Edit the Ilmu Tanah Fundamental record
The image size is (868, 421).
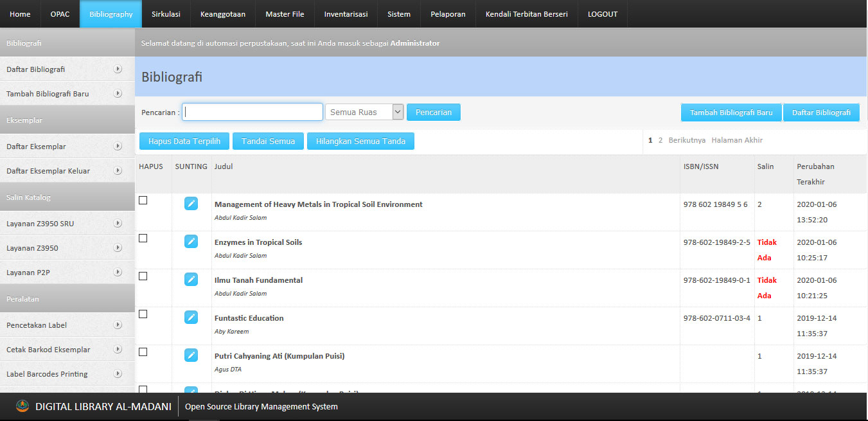click(x=191, y=280)
